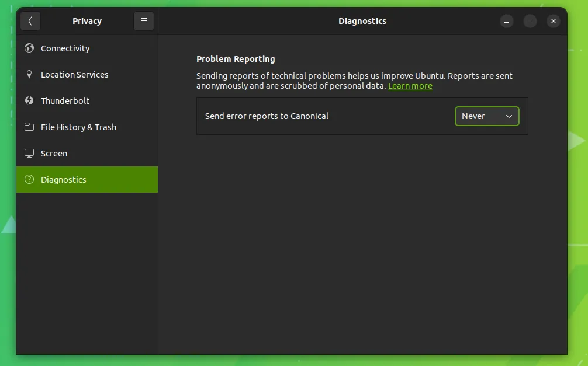Open the Screen privacy settings
The width and height of the screenshot is (588, 366).
coord(54,154)
